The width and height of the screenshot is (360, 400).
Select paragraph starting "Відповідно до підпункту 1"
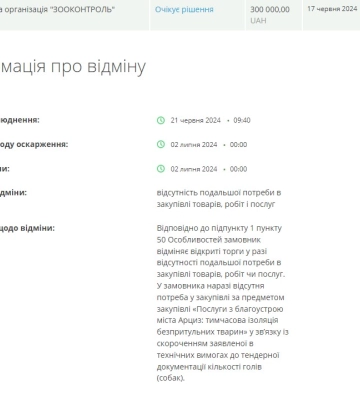pyautogui.click(x=223, y=303)
